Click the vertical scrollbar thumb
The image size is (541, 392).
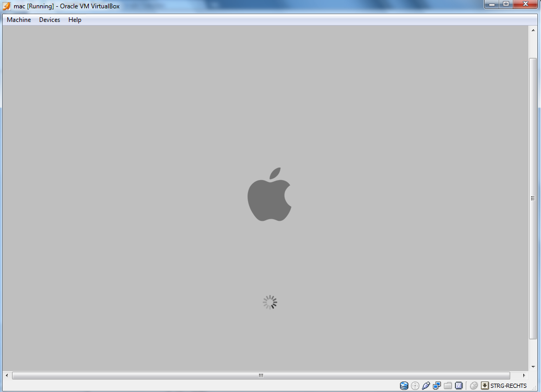(x=533, y=198)
